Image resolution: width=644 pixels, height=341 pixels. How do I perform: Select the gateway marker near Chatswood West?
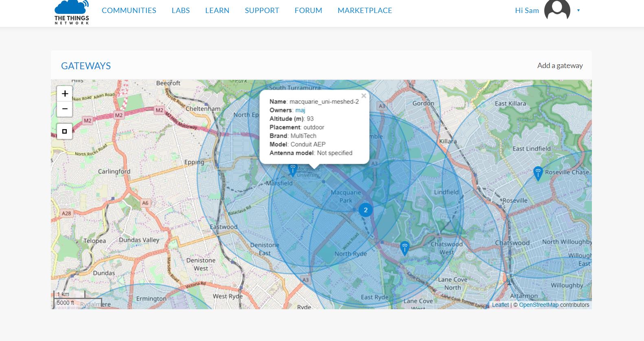pos(404,248)
